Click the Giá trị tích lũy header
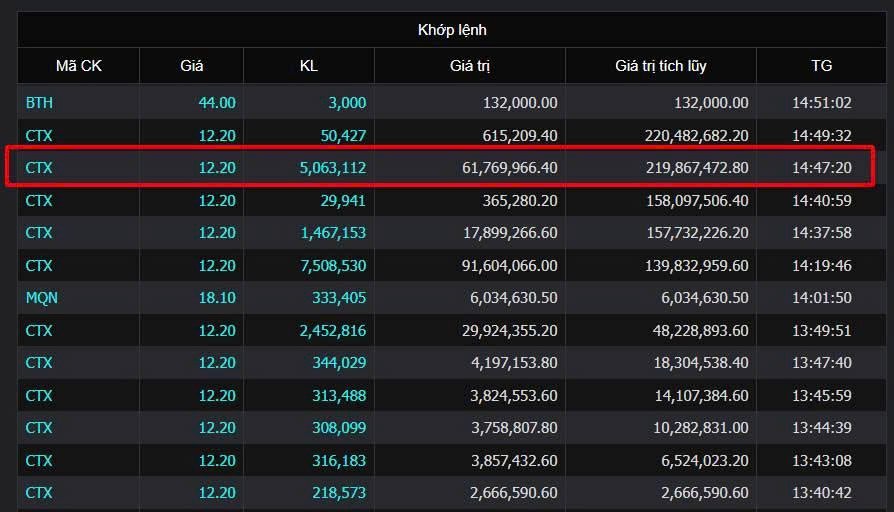The width and height of the screenshot is (894, 512). coord(661,66)
